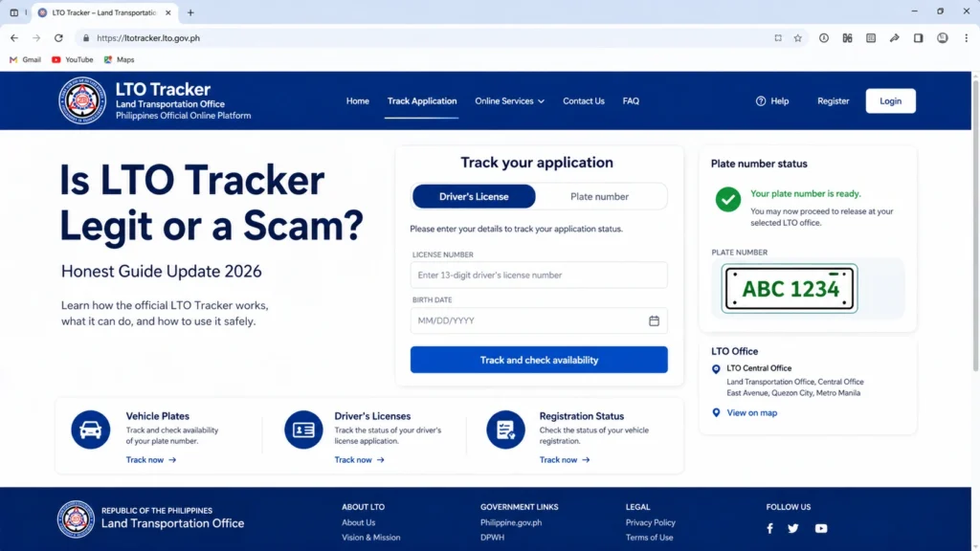The image size is (980, 551).
Task: Click the calendar icon in Birth Date field
Action: 654,320
